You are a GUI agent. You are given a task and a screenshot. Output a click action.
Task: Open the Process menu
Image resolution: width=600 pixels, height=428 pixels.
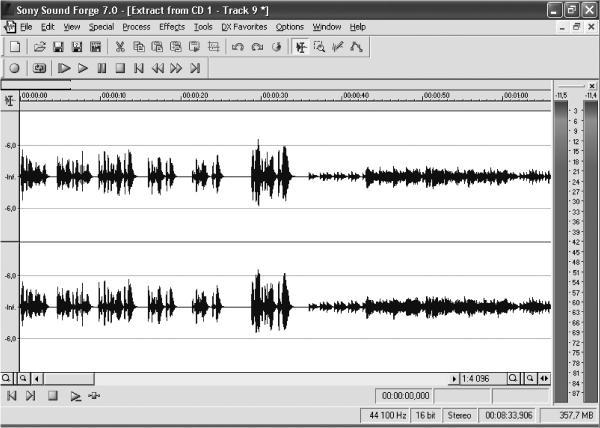point(136,27)
